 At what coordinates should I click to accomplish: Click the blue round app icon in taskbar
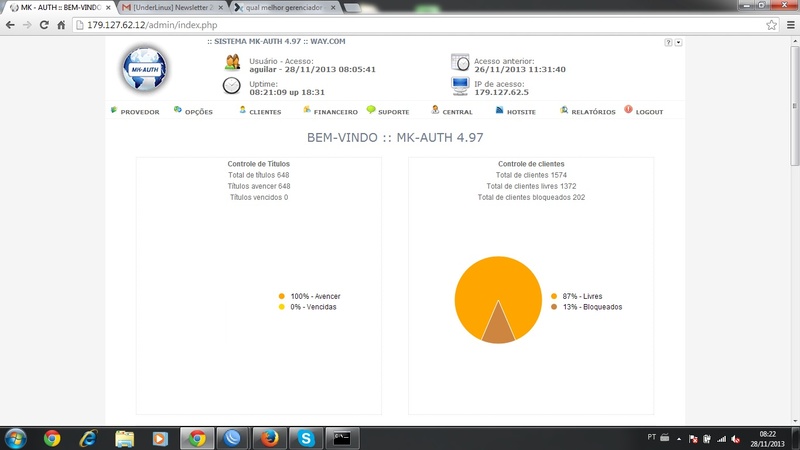233,439
